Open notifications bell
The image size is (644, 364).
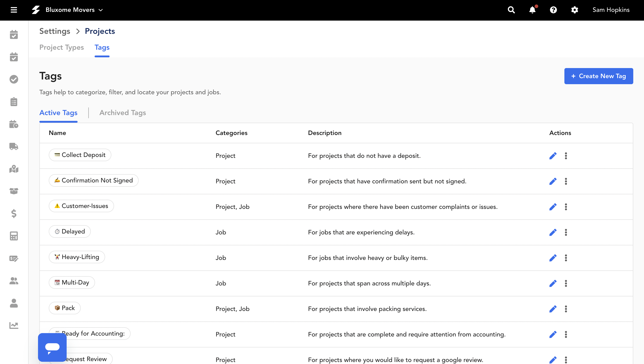click(x=532, y=10)
